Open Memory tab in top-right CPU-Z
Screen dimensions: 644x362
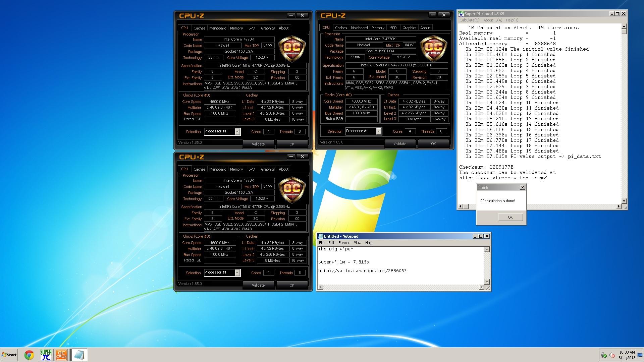tap(378, 28)
